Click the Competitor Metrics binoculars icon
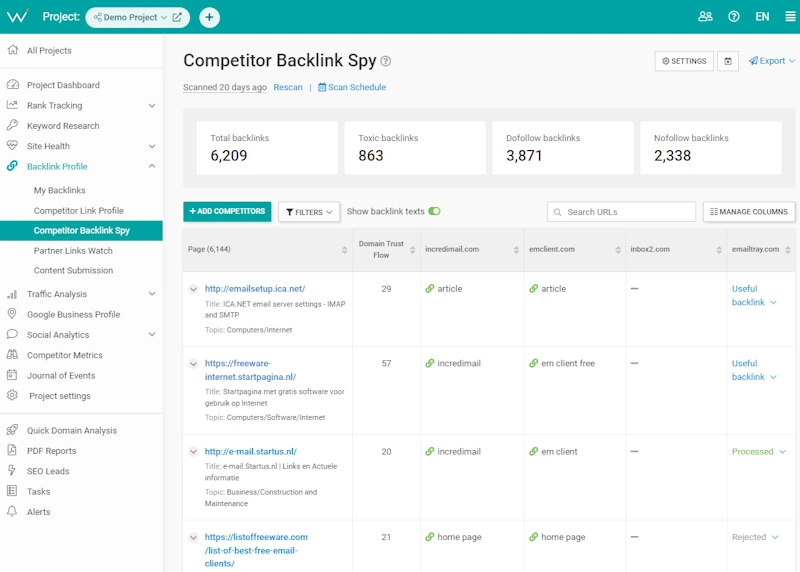 coord(12,355)
